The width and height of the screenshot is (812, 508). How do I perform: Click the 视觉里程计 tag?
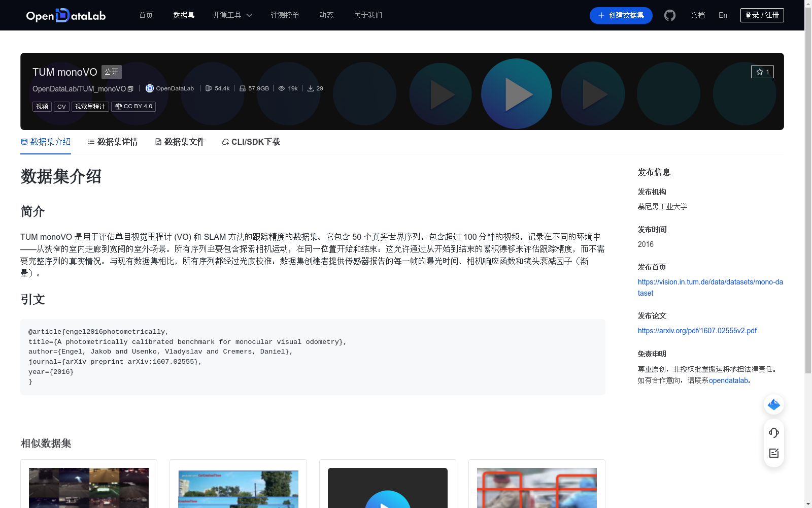pyautogui.click(x=90, y=107)
